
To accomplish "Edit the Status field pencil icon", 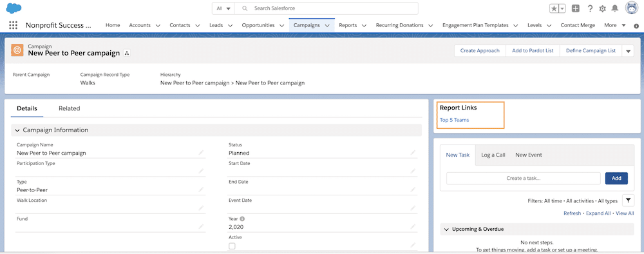I will pos(413,153).
